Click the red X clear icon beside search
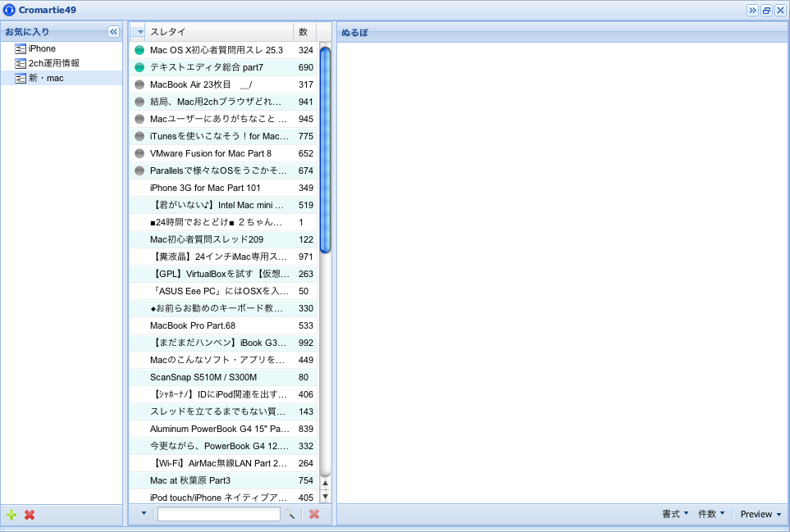This screenshot has height=532, width=790. [313, 514]
